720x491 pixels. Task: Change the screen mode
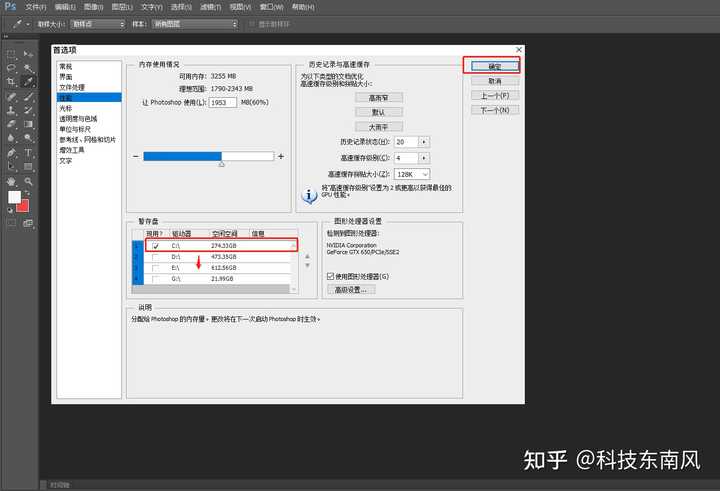coord(28,223)
